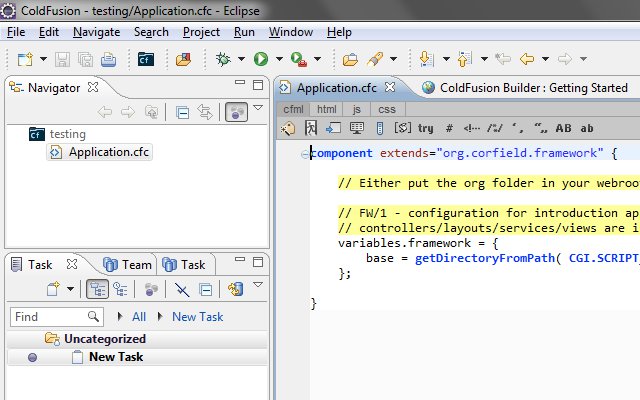
Task: Expand the Search dropdown arrow
Action: [x=393, y=59]
